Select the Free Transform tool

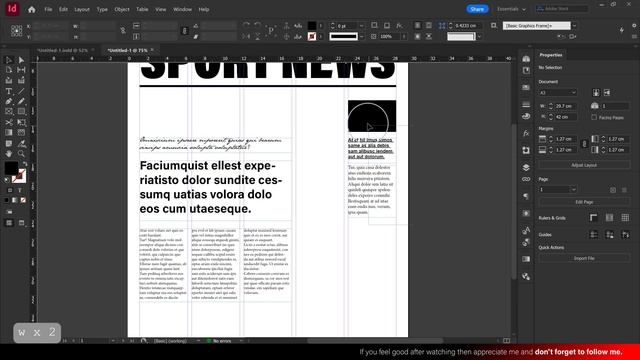tap(21, 122)
